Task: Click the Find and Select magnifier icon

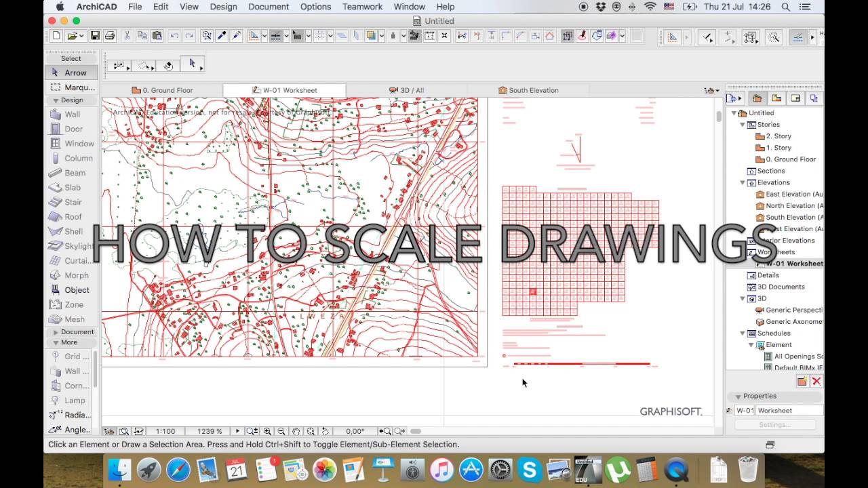Action: coord(207,36)
